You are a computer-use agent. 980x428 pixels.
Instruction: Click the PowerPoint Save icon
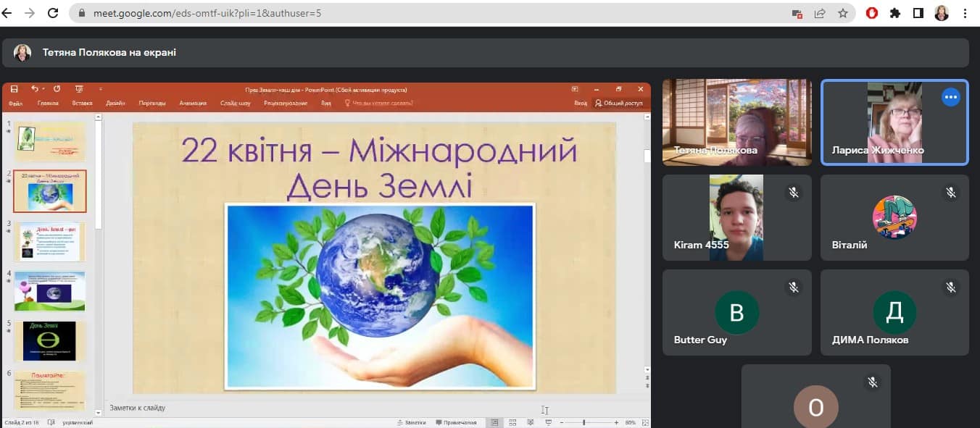(14, 89)
